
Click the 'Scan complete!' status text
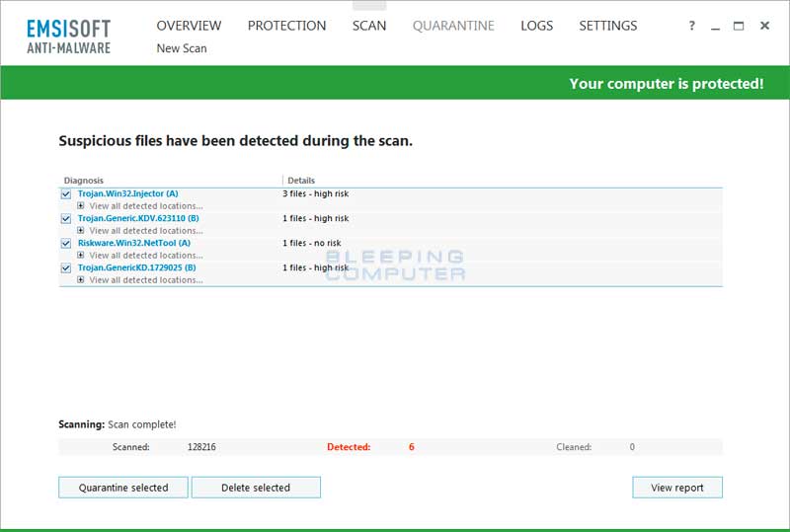[x=142, y=424]
